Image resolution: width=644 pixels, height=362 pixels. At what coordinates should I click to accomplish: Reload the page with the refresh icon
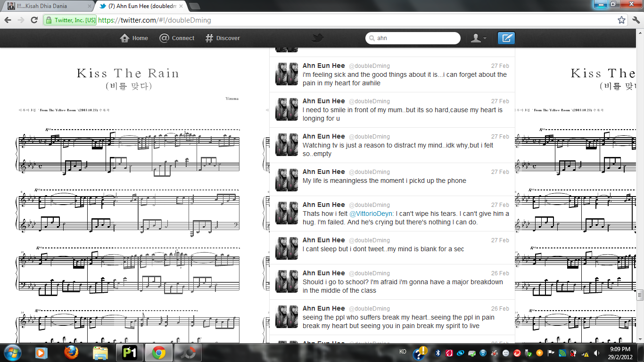[34, 20]
